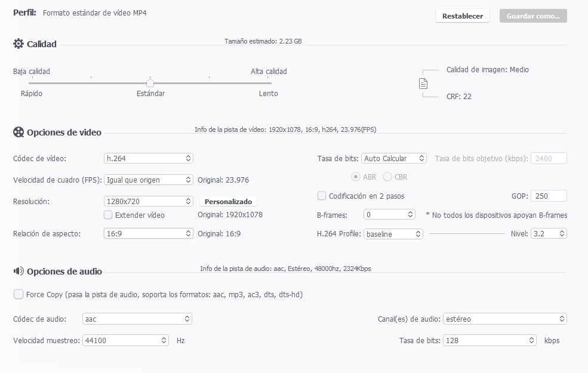This screenshot has height=373, width=588.
Task: Open the Códec de vídeo h.264 dropdown
Action: tap(149, 158)
